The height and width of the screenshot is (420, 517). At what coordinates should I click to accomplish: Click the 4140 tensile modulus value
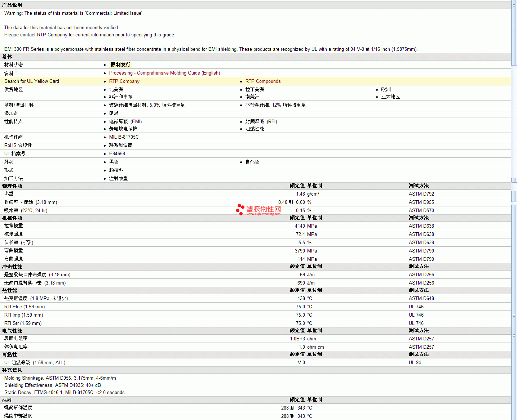coord(300,226)
